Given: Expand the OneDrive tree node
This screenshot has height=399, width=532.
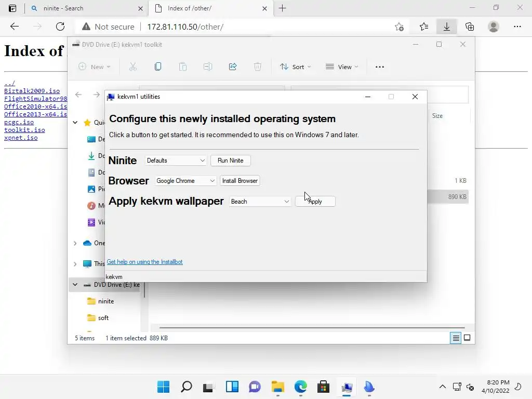Looking at the screenshot, I should [x=75, y=243].
